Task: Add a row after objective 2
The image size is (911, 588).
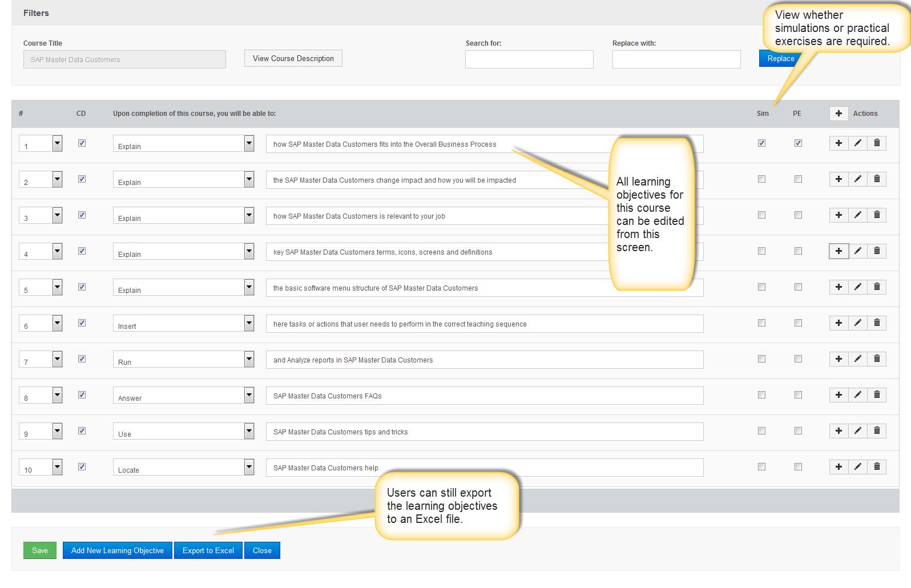Action: [x=839, y=179]
